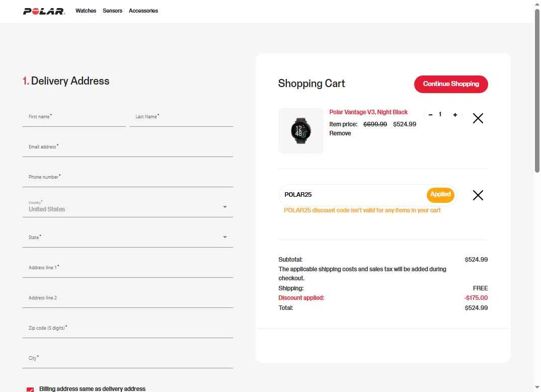
Task: Click the Continue Shopping button
Action: click(451, 84)
